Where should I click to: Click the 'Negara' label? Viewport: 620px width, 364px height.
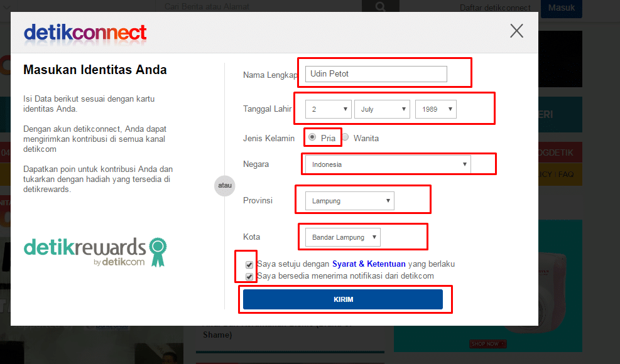256,164
